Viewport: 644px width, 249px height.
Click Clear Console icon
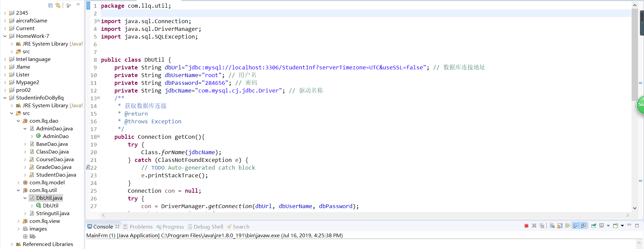click(552, 226)
